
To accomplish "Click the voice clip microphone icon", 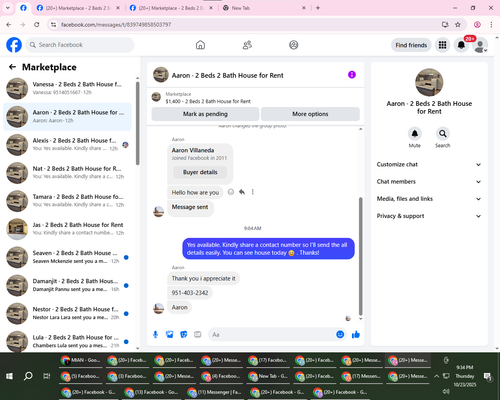I will 155,334.
